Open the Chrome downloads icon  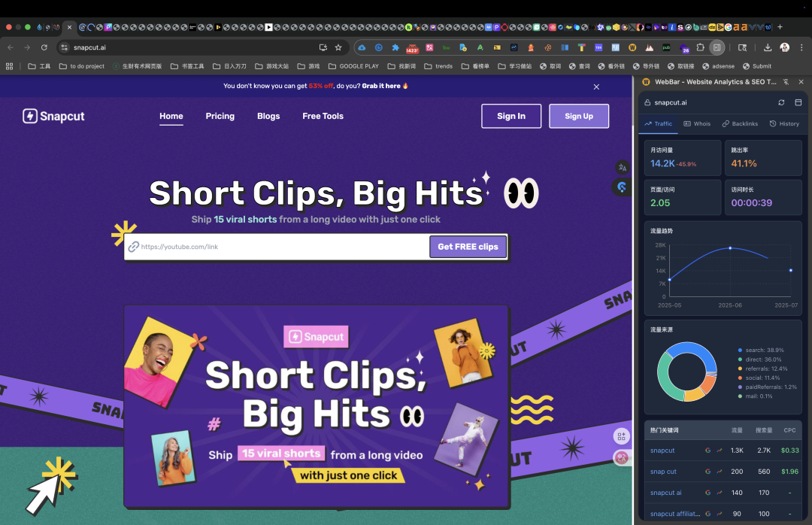pyautogui.click(x=768, y=47)
